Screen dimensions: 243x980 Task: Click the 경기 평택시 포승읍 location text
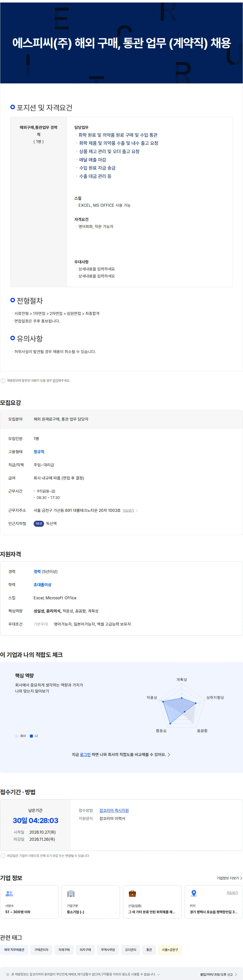pos(214,912)
